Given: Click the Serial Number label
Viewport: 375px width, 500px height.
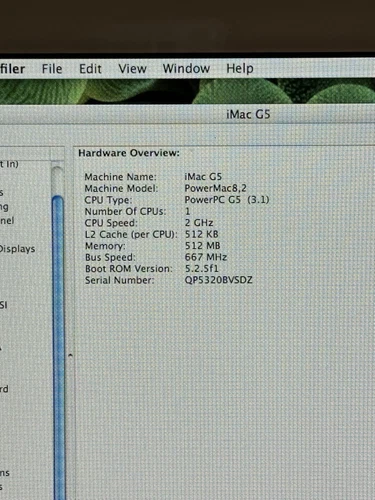Looking at the screenshot, I should [x=119, y=280].
